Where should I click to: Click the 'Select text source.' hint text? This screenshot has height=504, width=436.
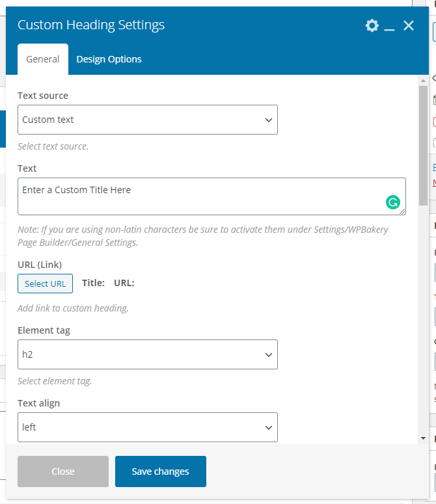pos(53,146)
